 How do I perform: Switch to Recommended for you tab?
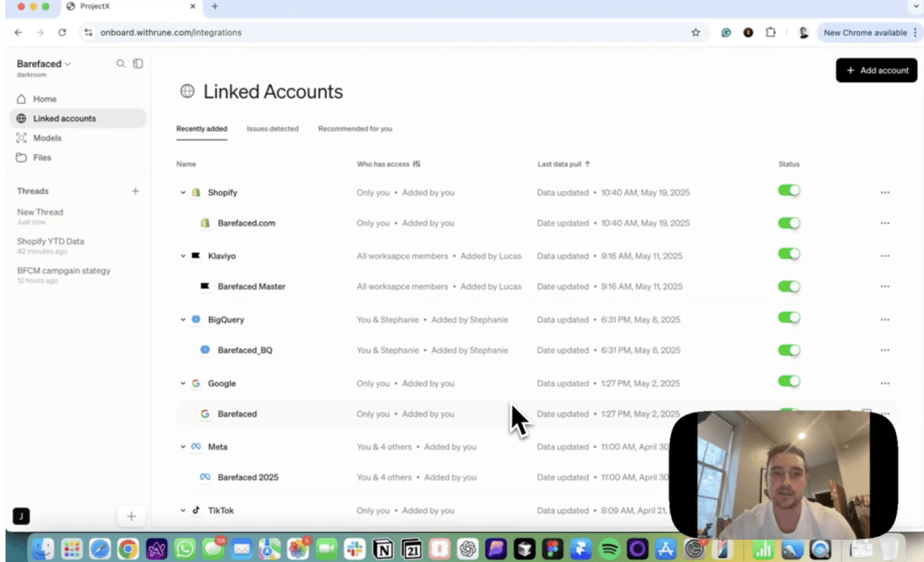[x=355, y=129]
